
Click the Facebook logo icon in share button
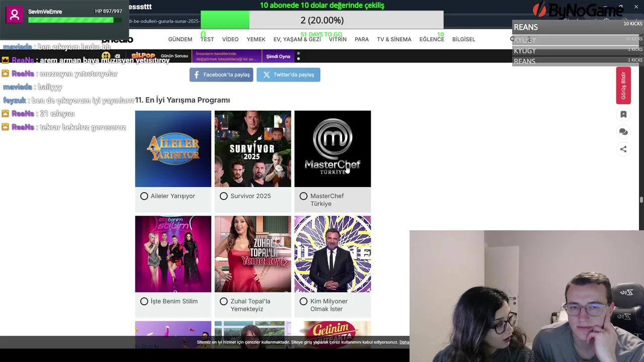click(197, 74)
